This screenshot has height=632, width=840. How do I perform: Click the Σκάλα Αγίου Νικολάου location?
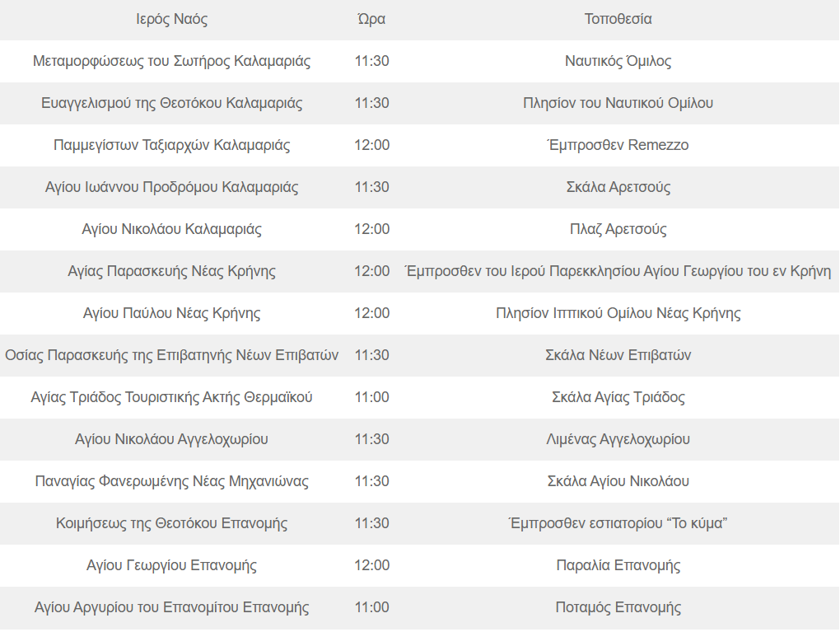click(618, 481)
